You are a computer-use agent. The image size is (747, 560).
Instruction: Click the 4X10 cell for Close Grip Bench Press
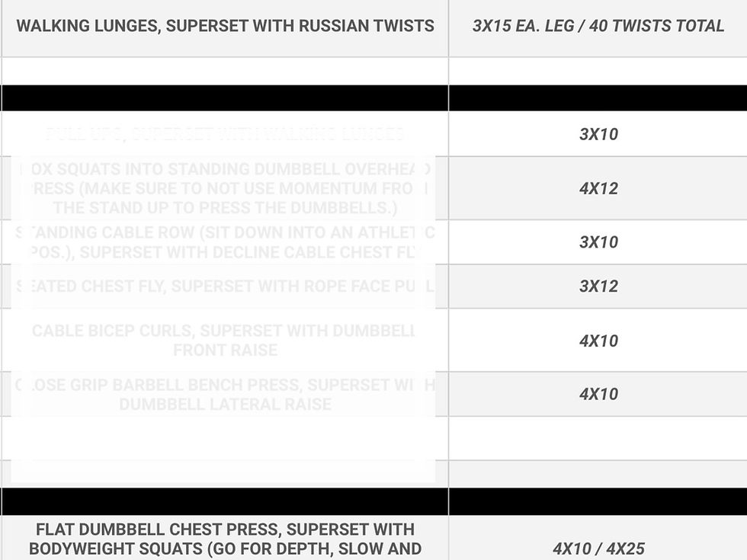(x=598, y=395)
